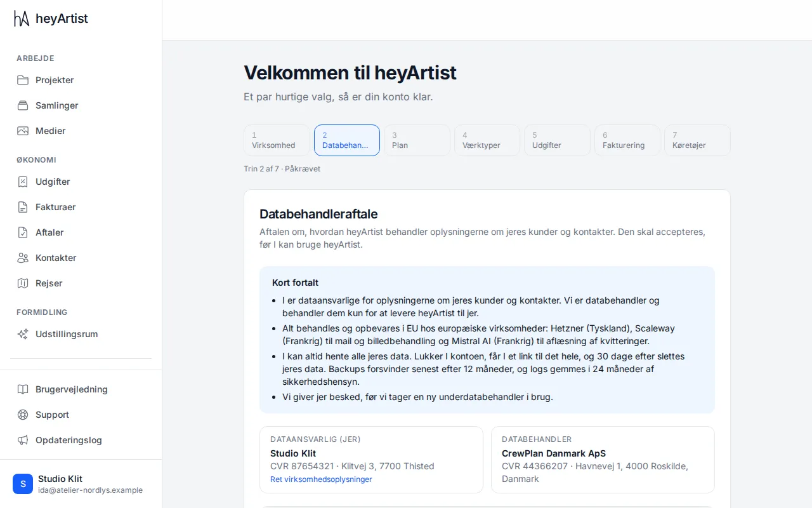Open the Kontakter page
Viewport: 812px width, 508px height.
coord(81,258)
